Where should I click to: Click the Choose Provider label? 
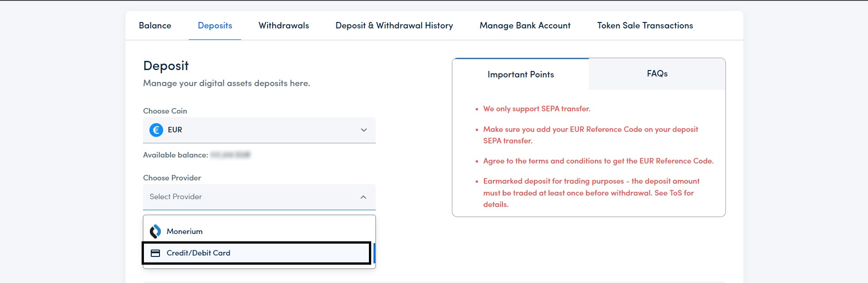[x=172, y=178]
